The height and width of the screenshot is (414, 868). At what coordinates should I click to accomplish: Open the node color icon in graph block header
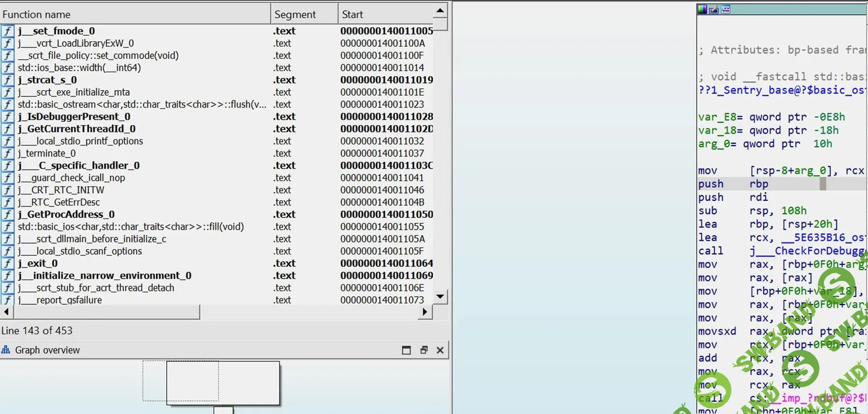pyautogui.click(x=702, y=9)
